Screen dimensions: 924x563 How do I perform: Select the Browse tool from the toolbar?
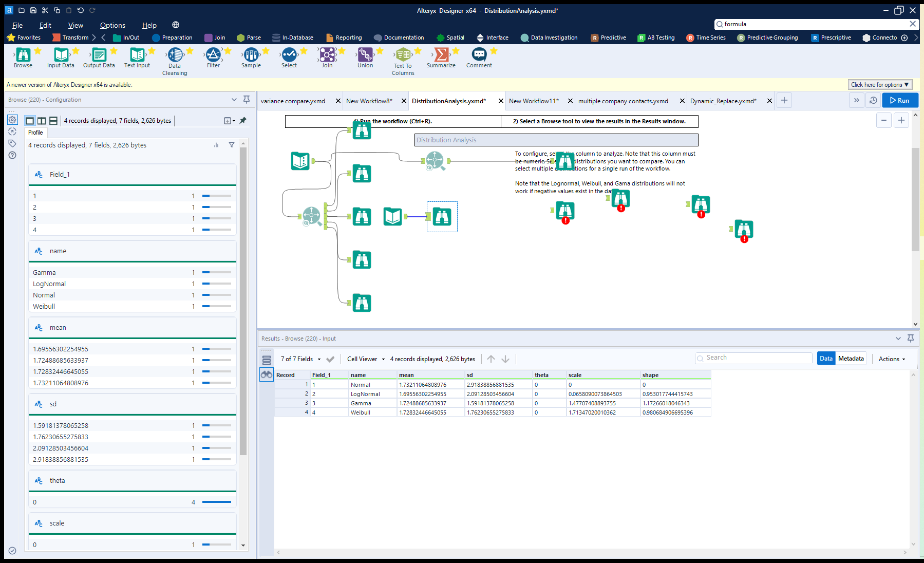(x=23, y=58)
